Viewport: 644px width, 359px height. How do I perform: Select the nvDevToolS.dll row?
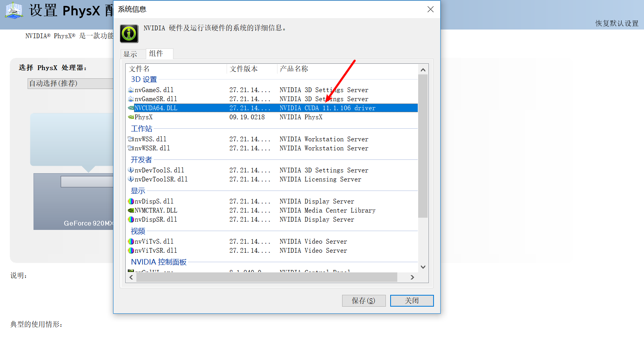click(272, 170)
